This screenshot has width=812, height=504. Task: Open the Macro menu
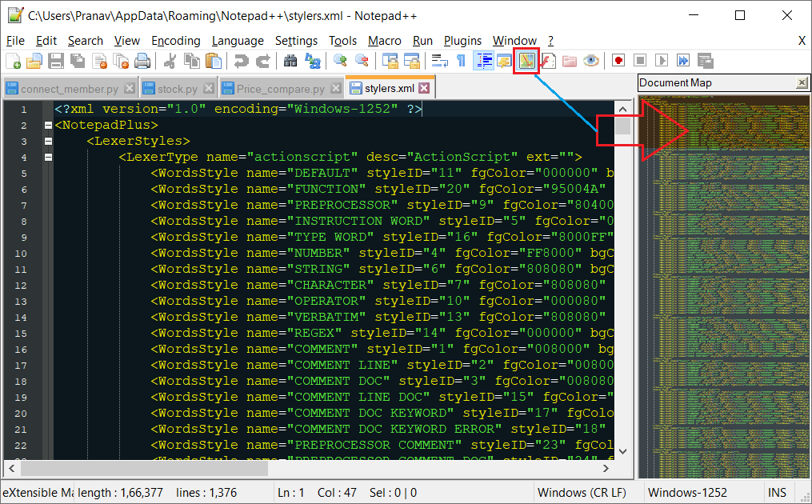point(384,41)
